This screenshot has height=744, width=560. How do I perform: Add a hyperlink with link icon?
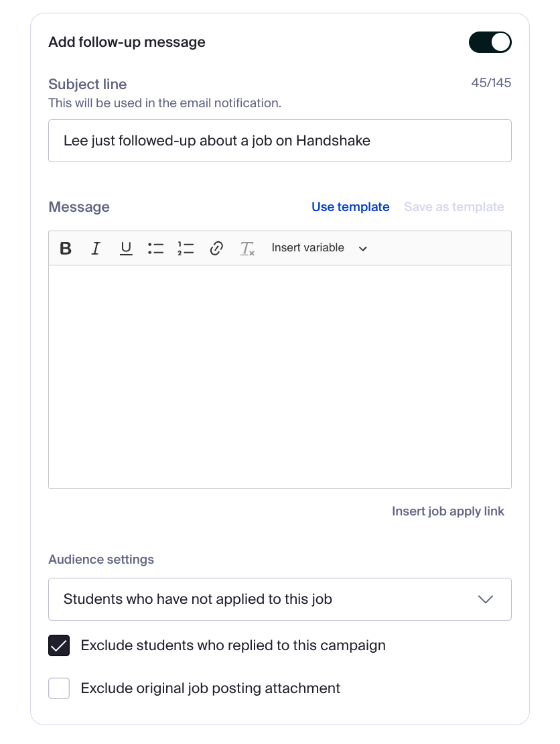[x=216, y=248]
